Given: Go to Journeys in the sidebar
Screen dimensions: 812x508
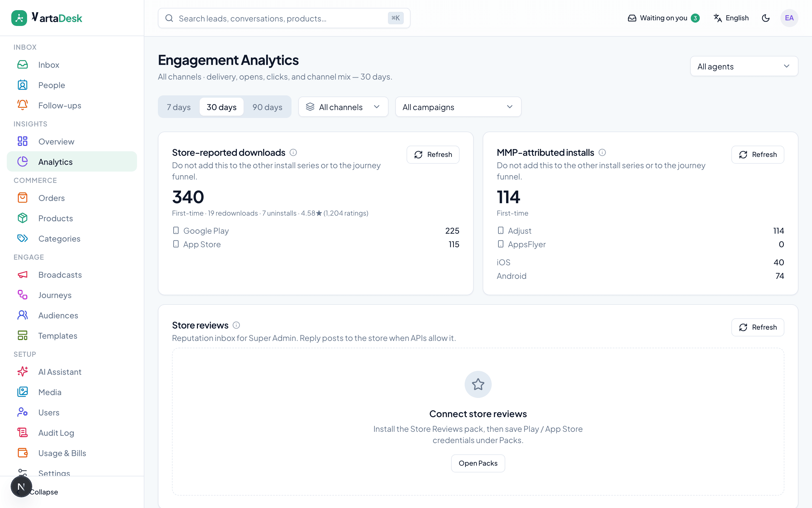Looking at the screenshot, I should tap(72, 295).
